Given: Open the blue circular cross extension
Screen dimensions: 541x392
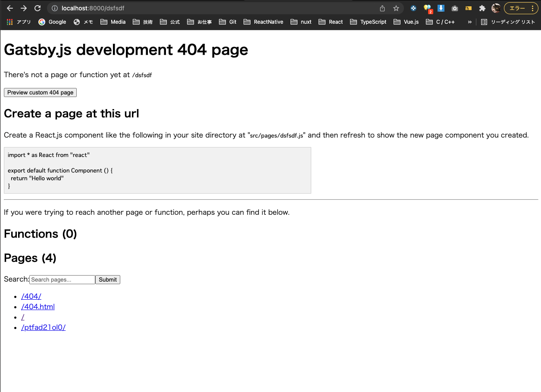Looking at the screenshot, I should coord(413,8).
